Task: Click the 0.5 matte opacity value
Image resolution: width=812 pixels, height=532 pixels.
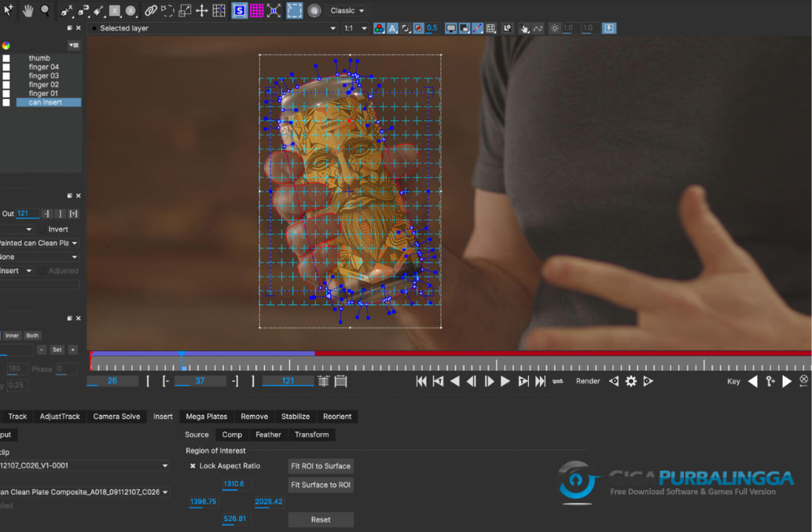Action: (x=432, y=28)
